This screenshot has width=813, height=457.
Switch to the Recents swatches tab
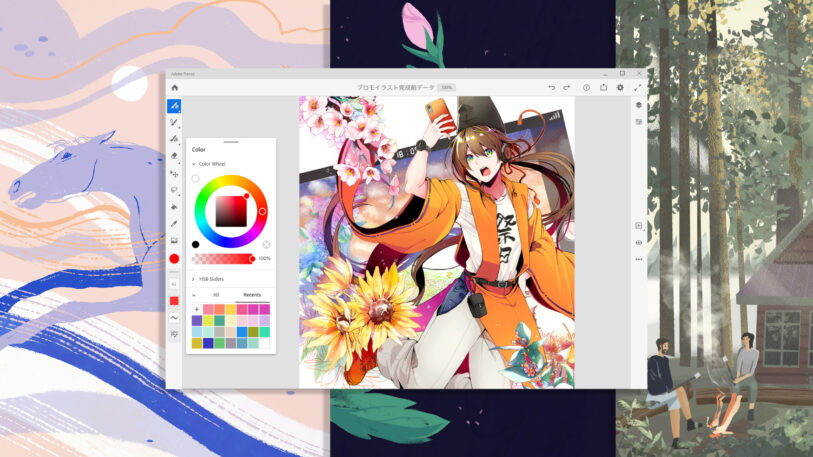tap(252, 296)
